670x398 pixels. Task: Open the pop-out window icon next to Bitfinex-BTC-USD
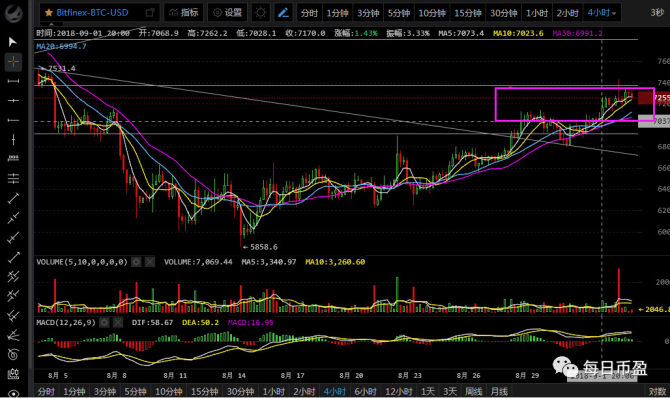(150, 12)
